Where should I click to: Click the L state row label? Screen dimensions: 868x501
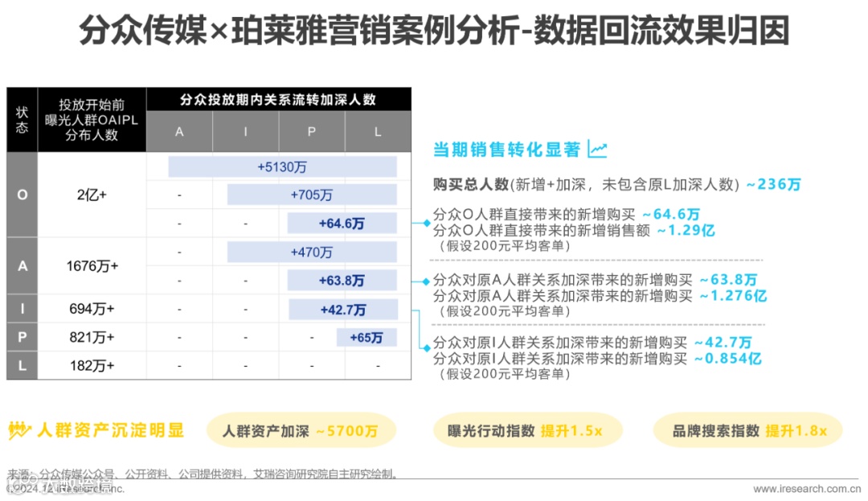(23, 365)
